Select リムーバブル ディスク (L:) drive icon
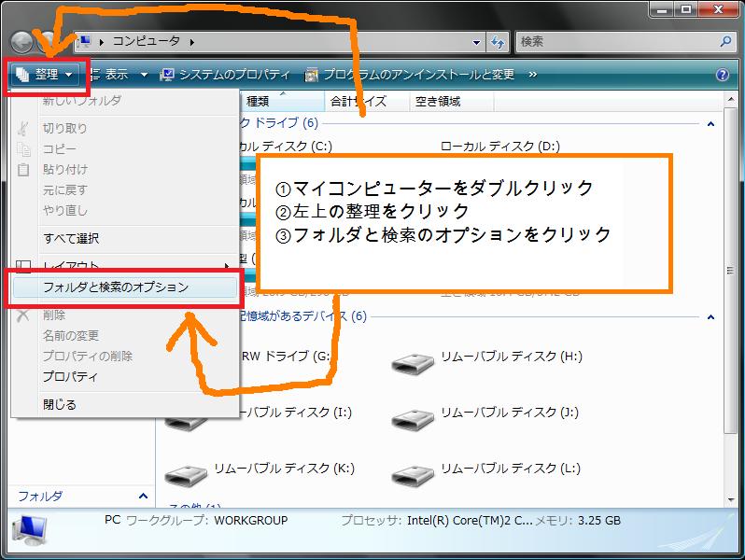This screenshot has height=560, width=745. coord(413,475)
